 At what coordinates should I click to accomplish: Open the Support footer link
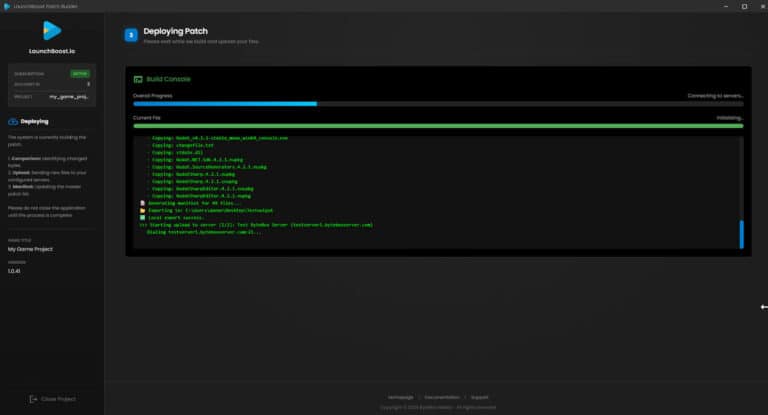[480, 397]
